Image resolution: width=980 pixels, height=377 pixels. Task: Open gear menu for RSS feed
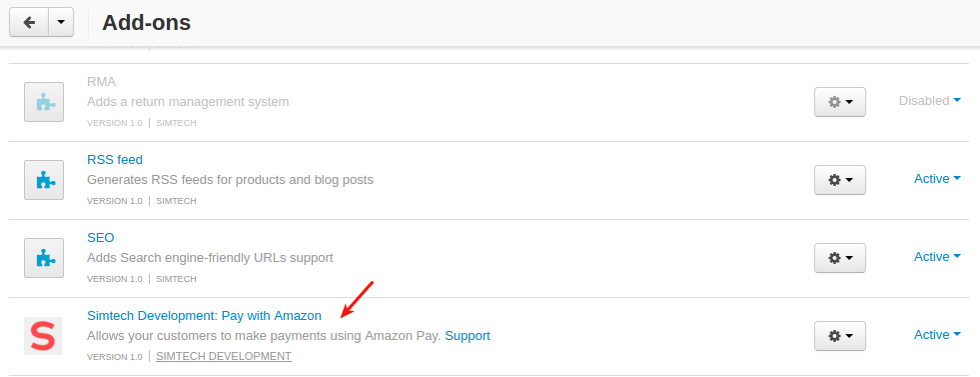(x=840, y=180)
